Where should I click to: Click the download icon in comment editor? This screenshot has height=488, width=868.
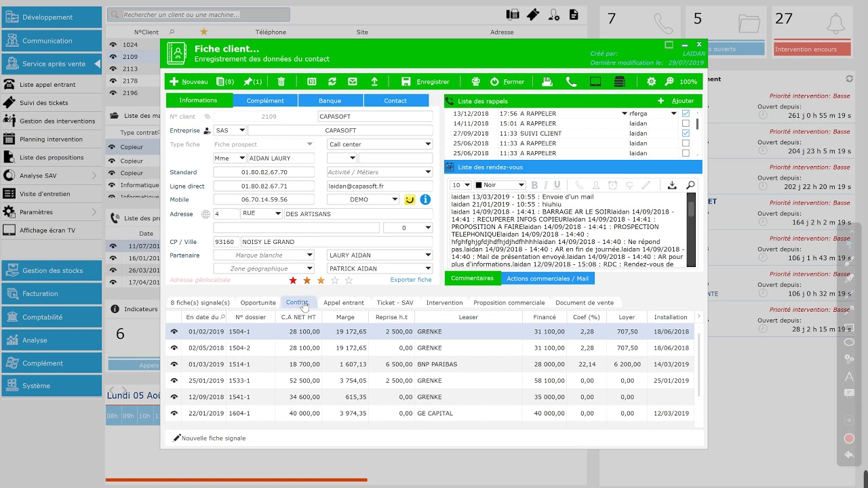[672, 185]
